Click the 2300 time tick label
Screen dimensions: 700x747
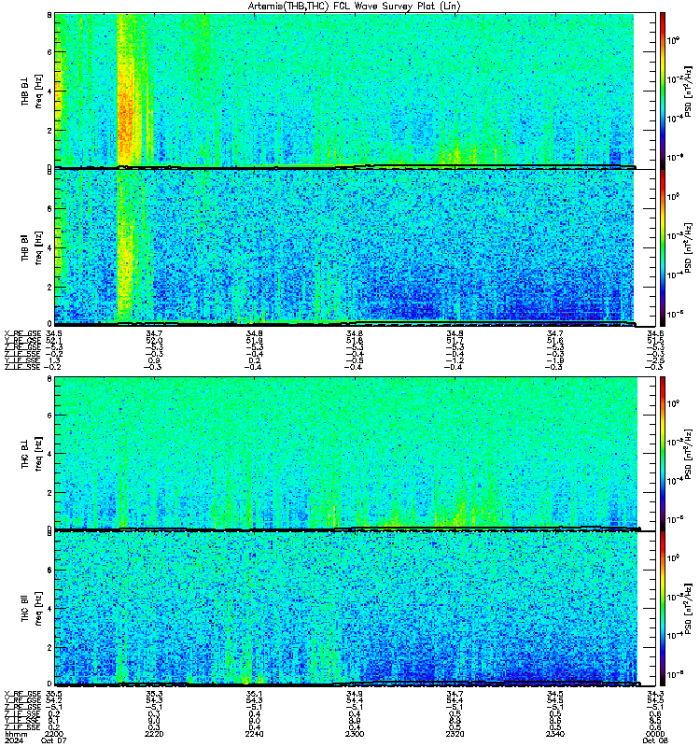coord(355,734)
